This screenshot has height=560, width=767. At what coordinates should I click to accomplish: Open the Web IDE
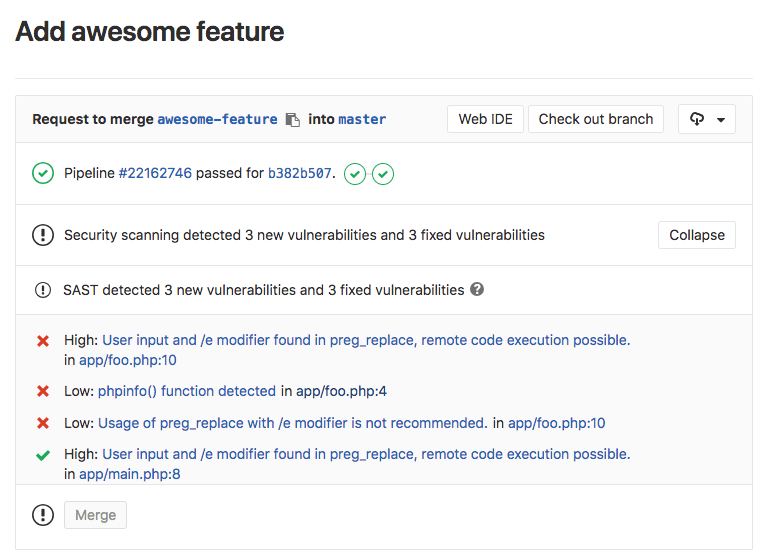[485, 119]
